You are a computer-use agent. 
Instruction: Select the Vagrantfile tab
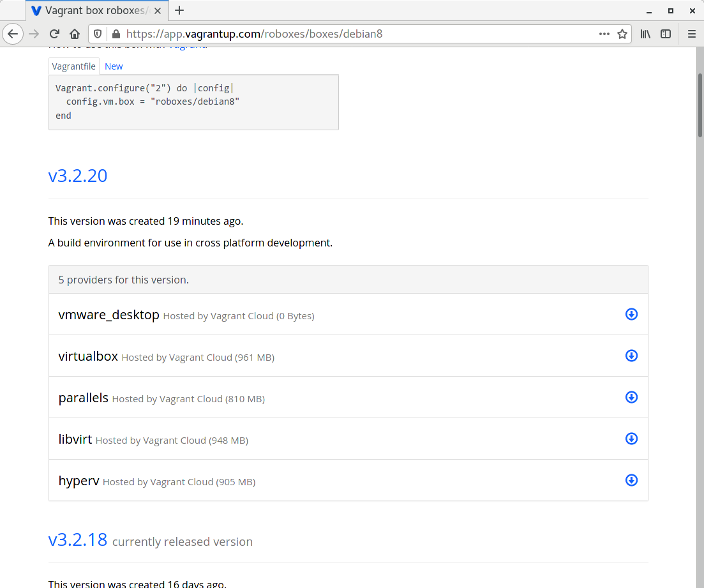pyautogui.click(x=73, y=66)
